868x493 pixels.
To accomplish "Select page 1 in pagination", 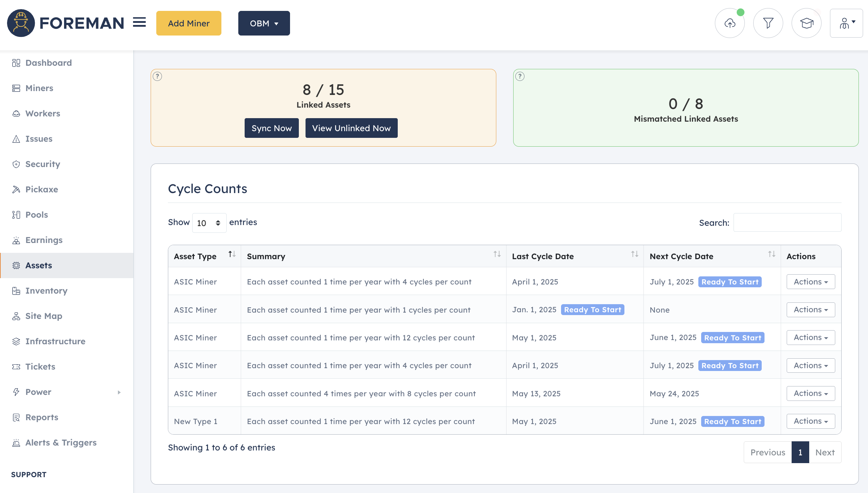I will (800, 452).
